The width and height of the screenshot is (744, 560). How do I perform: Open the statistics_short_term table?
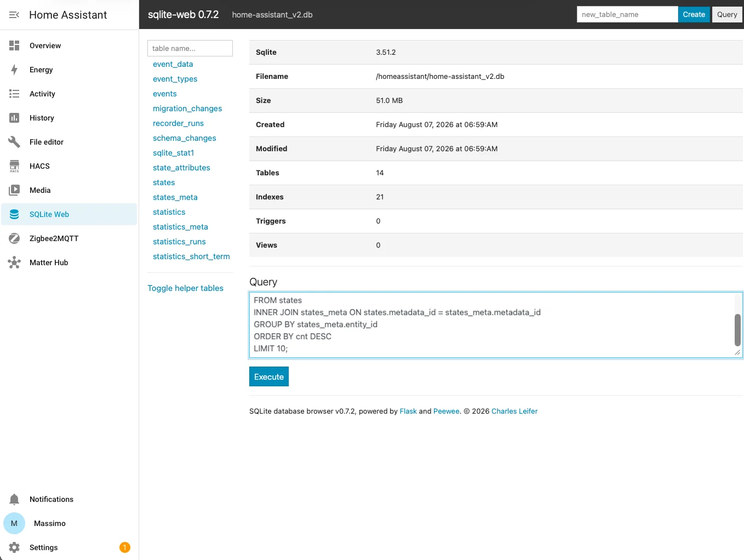click(191, 256)
